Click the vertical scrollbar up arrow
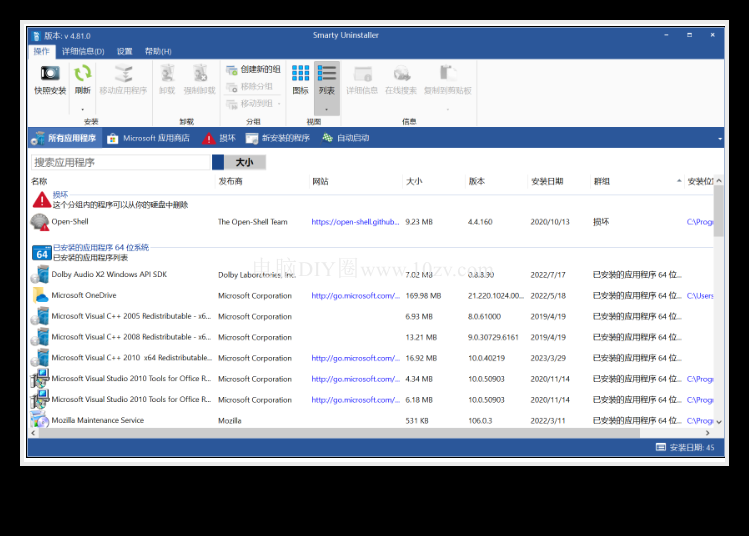The height and width of the screenshot is (536, 749). coord(719,181)
